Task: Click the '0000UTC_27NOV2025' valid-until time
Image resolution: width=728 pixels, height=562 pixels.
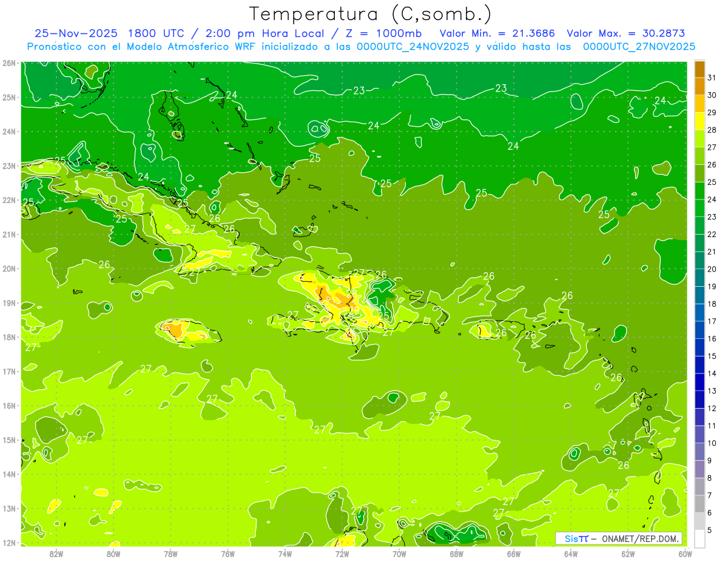Action: click(x=639, y=47)
